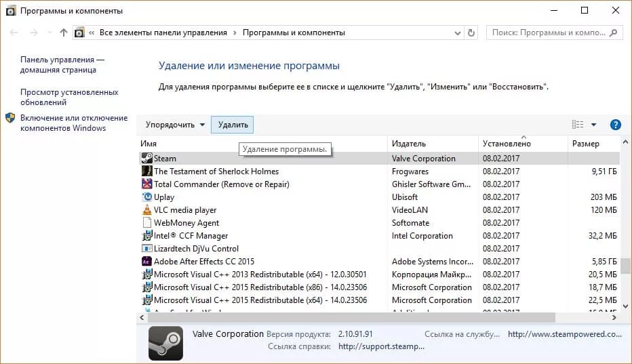Screen dimensions: 632x364
Task: Open Просмотр установленных обновлений link
Action: [x=69, y=97]
